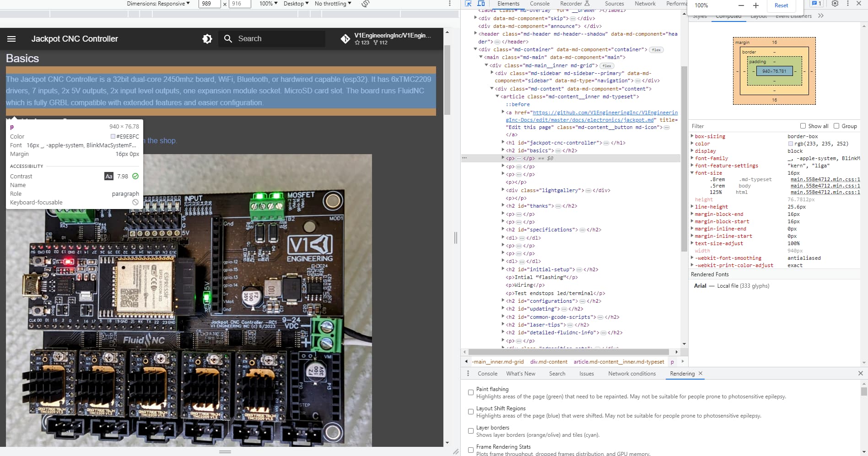This screenshot has width=868, height=456.
Task: Collapse the md-container div node
Action: (x=476, y=49)
